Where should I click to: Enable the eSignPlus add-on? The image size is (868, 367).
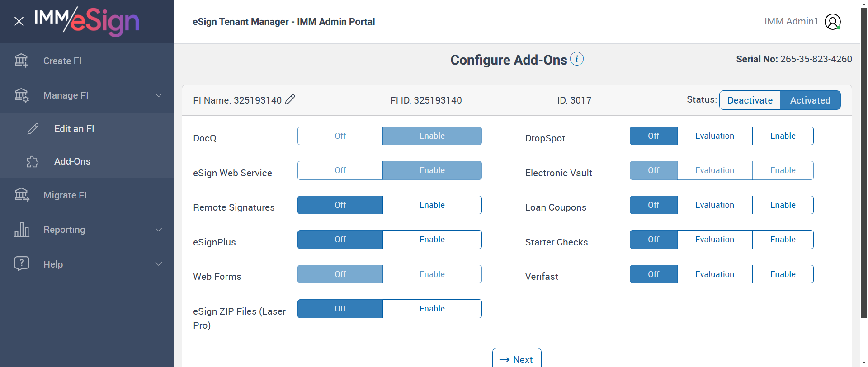point(432,240)
